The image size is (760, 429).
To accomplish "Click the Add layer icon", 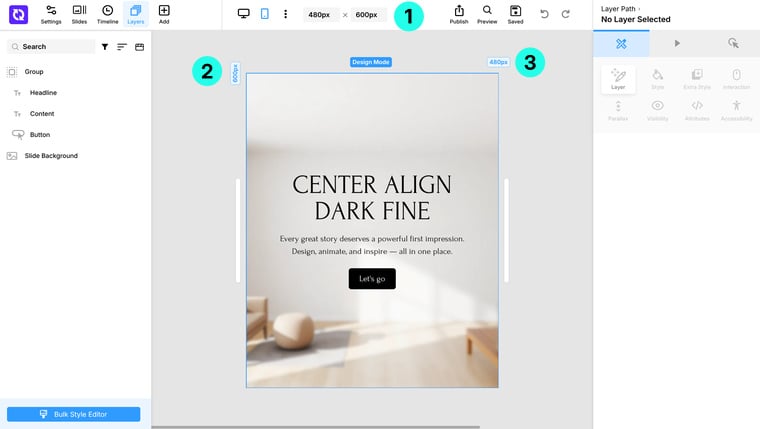I will [x=164, y=15].
